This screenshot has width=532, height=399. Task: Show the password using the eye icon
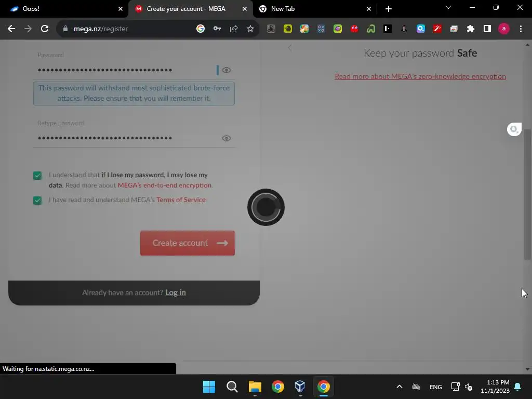[x=227, y=70]
